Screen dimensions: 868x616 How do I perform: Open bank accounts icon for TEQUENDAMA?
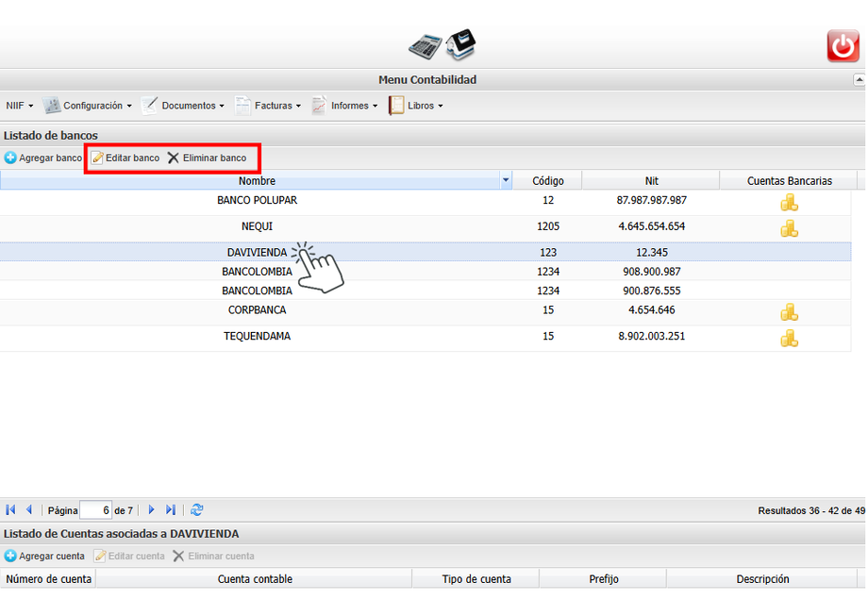coord(790,338)
